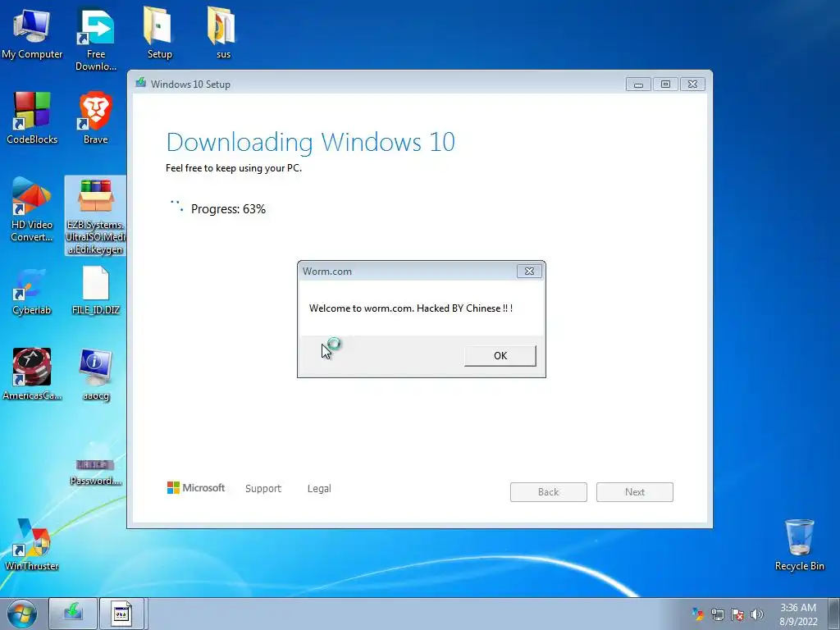The width and height of the screenshot is (840, 630).
Task: Click the Support link in Setup window
Action: [x=263, y=489]
